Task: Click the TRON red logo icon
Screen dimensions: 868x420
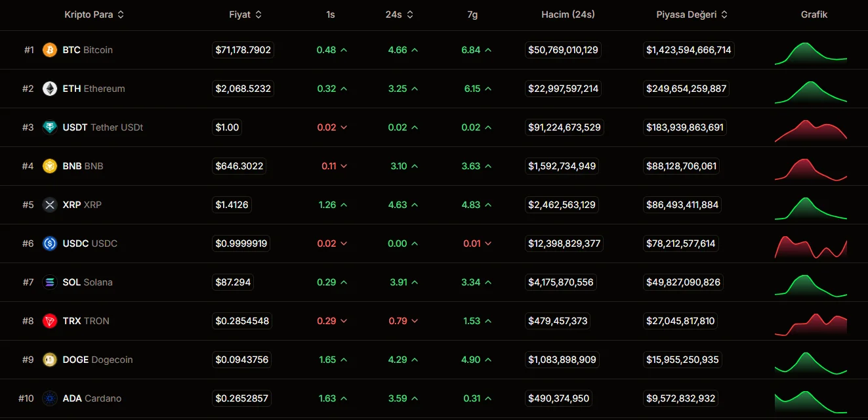Action: click(x=50, y=321)
